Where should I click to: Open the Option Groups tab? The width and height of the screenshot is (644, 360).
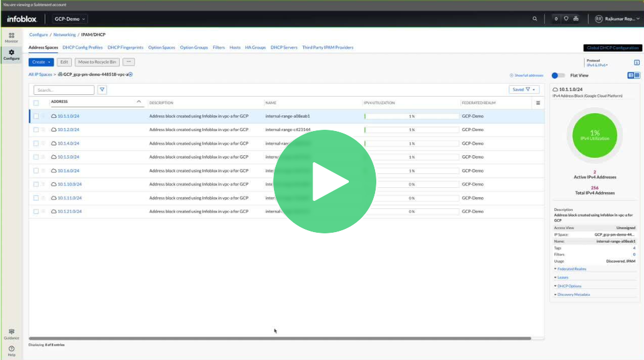(194, 47)
